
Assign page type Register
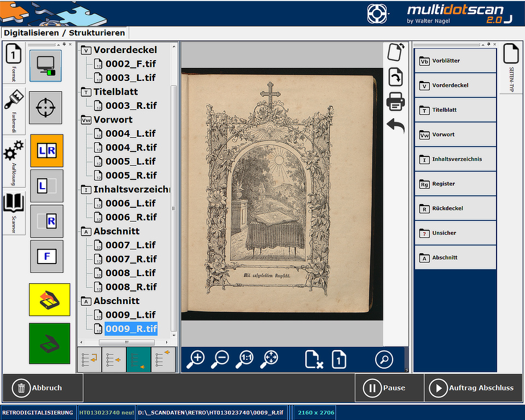tap(456, 184)
